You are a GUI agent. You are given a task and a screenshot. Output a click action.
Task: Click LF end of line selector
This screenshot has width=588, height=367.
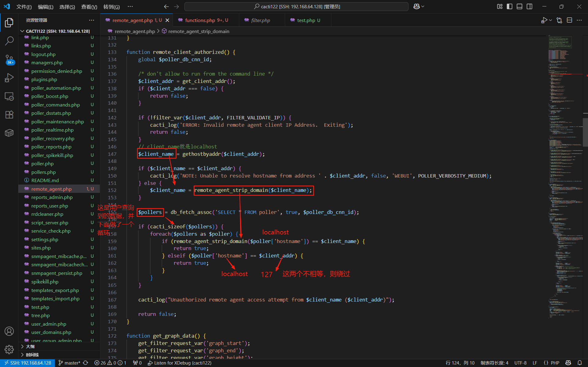pos(535,363)
